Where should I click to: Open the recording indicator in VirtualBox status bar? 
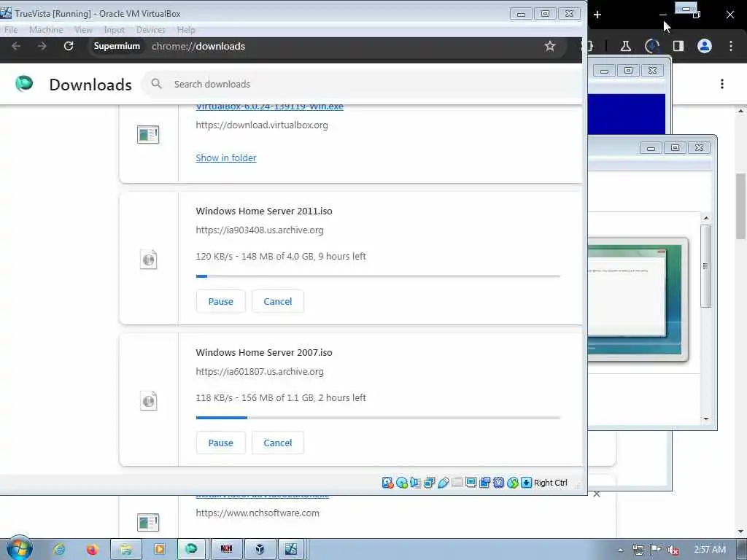pyautogui.click(x=484, y=483)
